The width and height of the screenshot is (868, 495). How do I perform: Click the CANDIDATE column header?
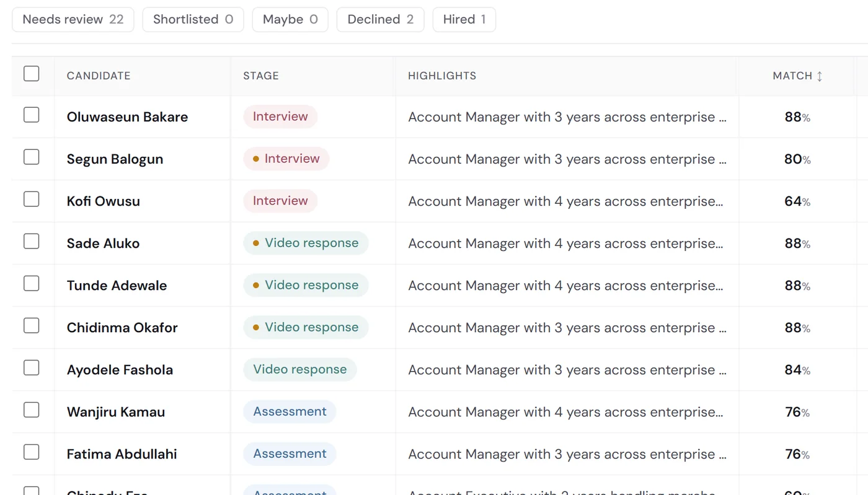(x=99, y=76)
